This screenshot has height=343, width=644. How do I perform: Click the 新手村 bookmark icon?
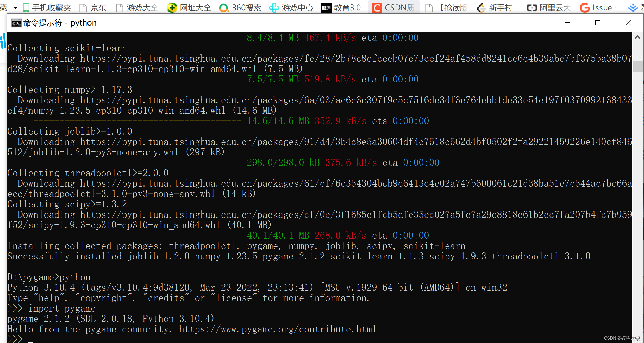[481, 8]
